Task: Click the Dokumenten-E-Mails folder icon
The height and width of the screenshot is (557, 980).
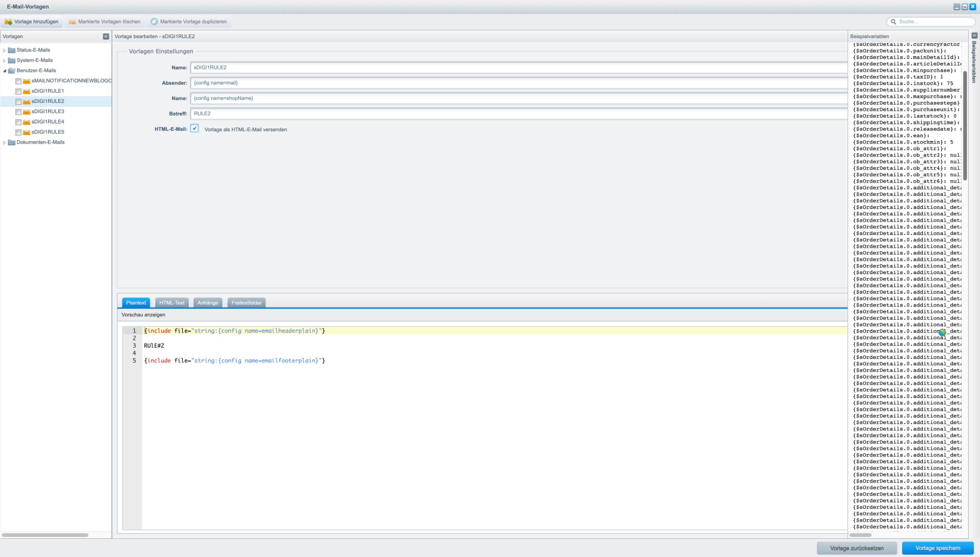Action: click(12, 143)
